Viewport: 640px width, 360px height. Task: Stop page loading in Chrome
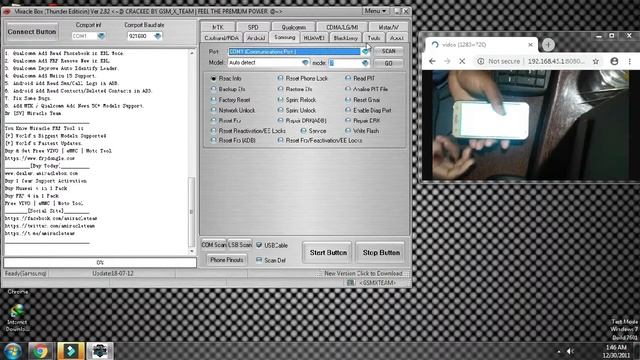[x=462, y=61]
